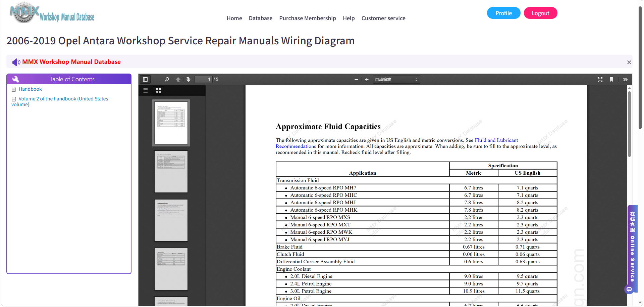Screen dimensions: 644x307
Task: Select page 4 thumbnail
Action: coord(171,269)
